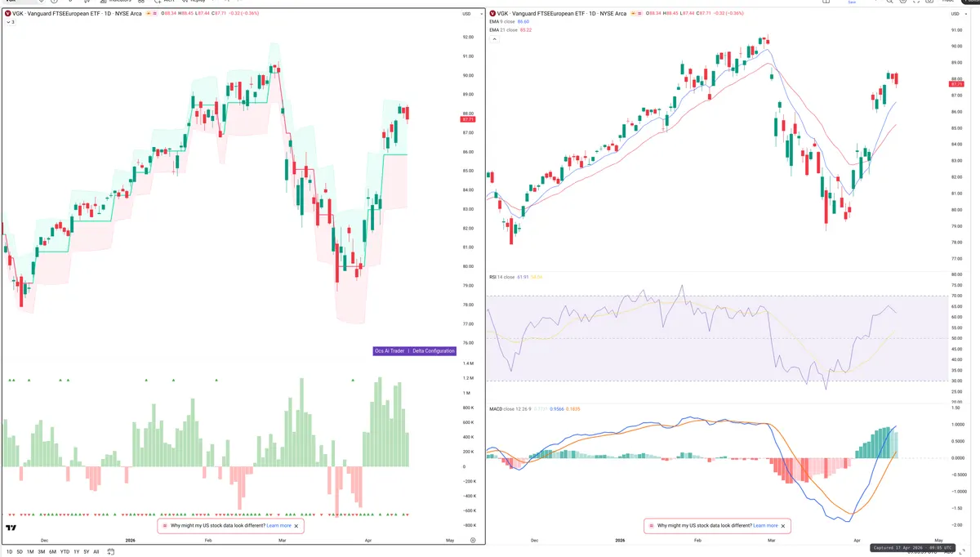980x557 pixels.
Task: Click Learn more link in left chart notice
Action: click(278, 526)
